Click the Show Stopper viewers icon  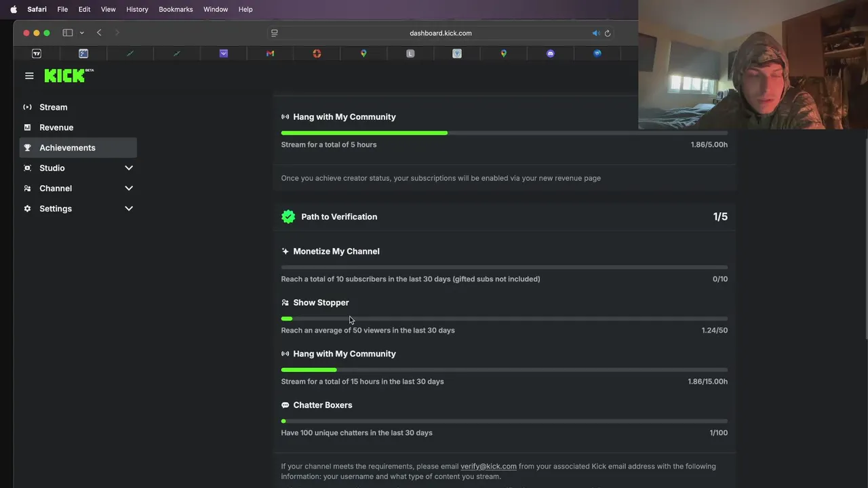point(285,303)
